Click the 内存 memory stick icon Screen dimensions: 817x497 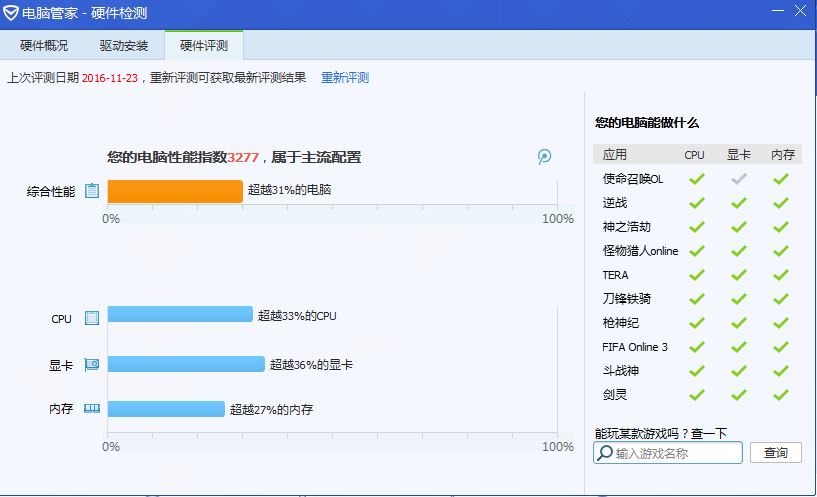tap(92, 409)
